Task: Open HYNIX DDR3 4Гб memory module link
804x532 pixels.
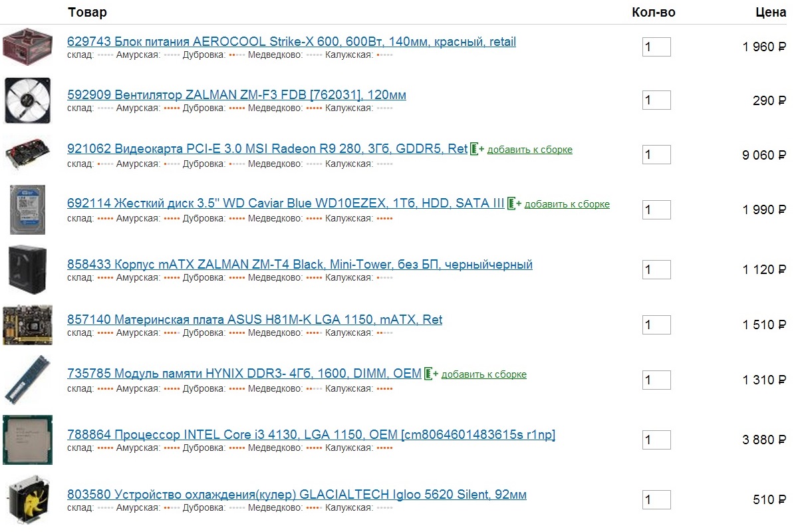Action: [x=244, y=374]
